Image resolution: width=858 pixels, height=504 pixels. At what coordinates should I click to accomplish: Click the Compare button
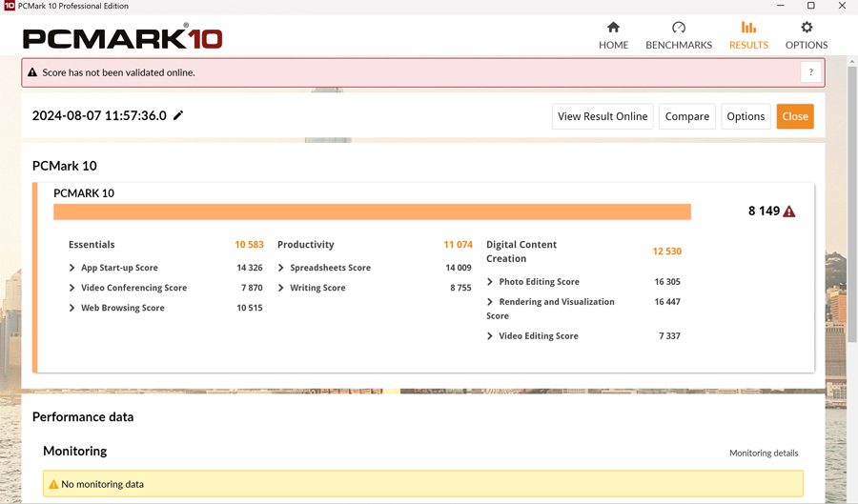(686, 116)
